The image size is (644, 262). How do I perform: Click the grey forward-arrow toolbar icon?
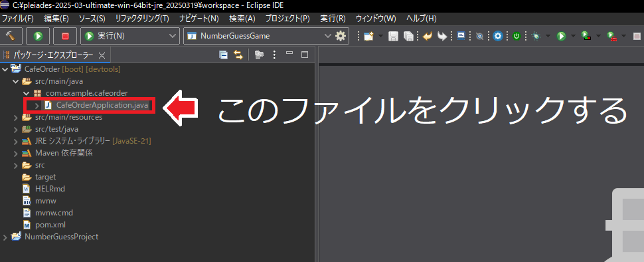pos(442,36)
